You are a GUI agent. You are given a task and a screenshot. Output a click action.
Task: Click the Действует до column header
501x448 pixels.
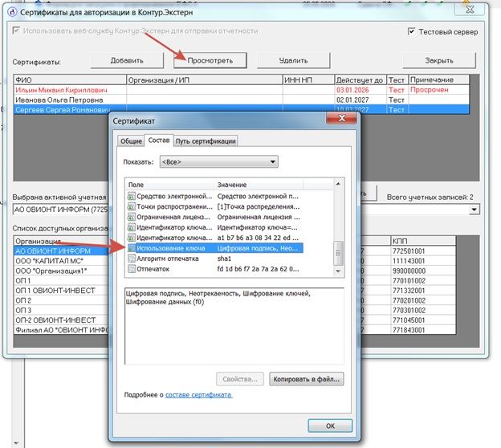(360, 80)
